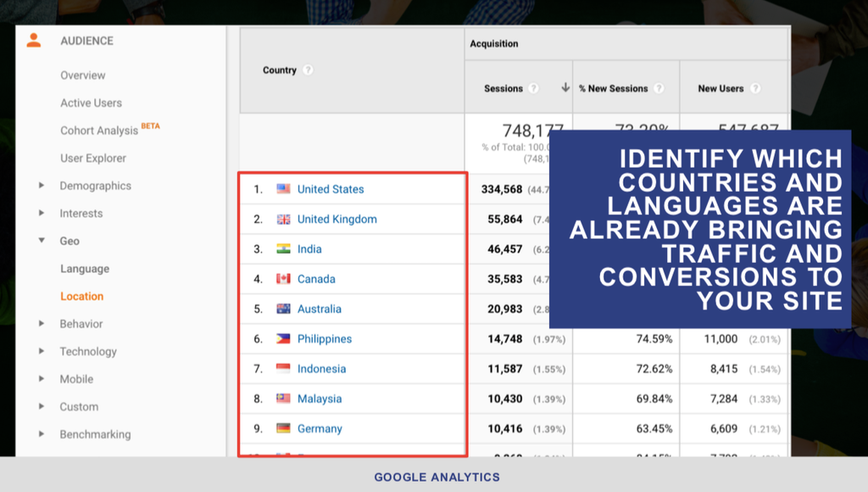Open User Explorer report

(93, 159)
